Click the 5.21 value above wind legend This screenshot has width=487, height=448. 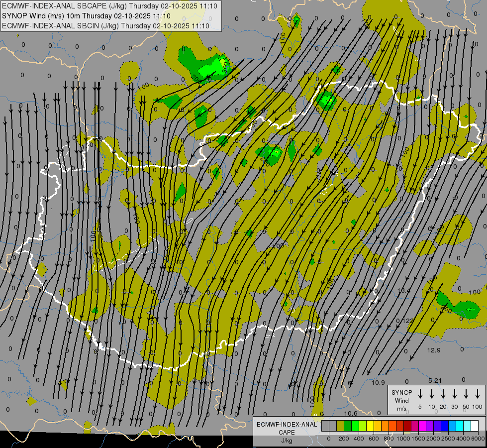(x=435, y=381)
